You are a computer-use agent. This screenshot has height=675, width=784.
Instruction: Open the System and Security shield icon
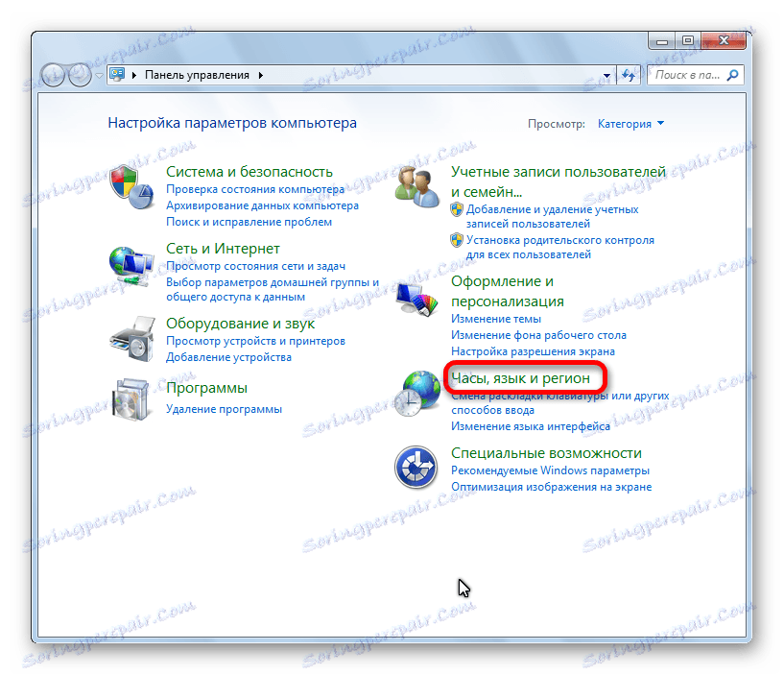131,188
